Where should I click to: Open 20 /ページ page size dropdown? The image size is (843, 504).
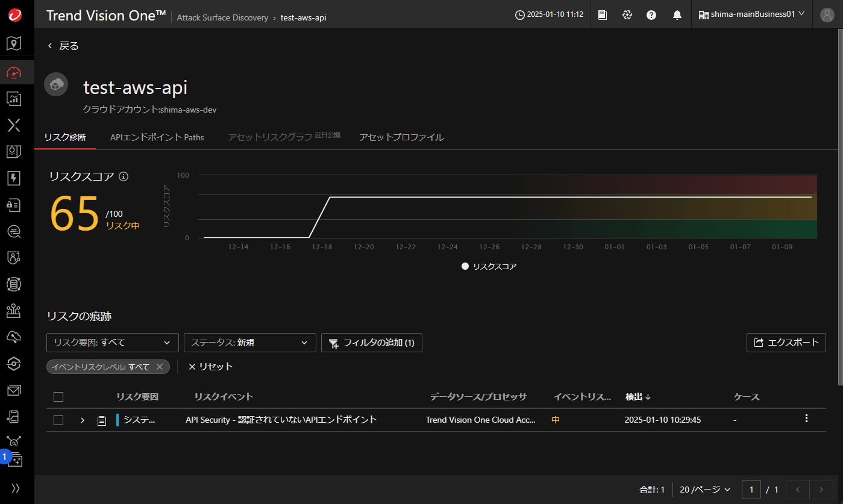705,490
